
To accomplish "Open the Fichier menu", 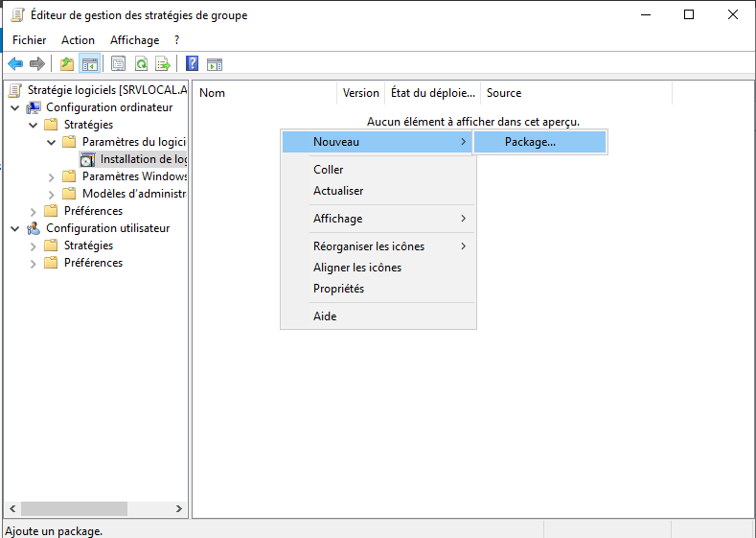I will click(x=29, y=40).
